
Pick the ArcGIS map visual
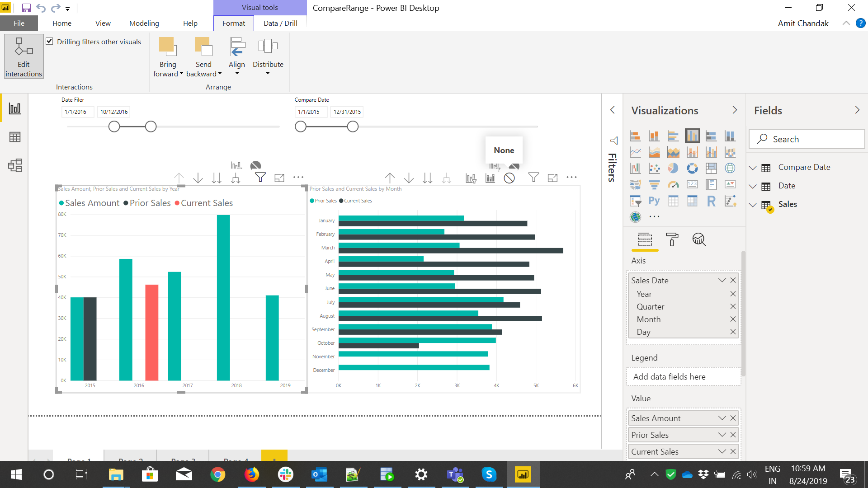click(635, 217)
